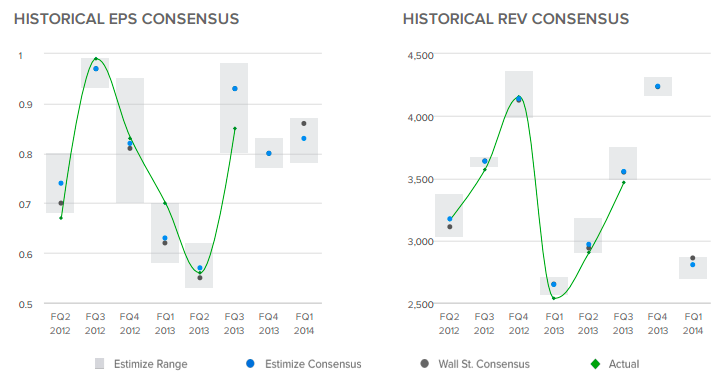The width and height of the screenshot is (722, 387).
Task: Click the EPS Estimize Consensus dot for FQ2 2012
Action: click(61, 183)
